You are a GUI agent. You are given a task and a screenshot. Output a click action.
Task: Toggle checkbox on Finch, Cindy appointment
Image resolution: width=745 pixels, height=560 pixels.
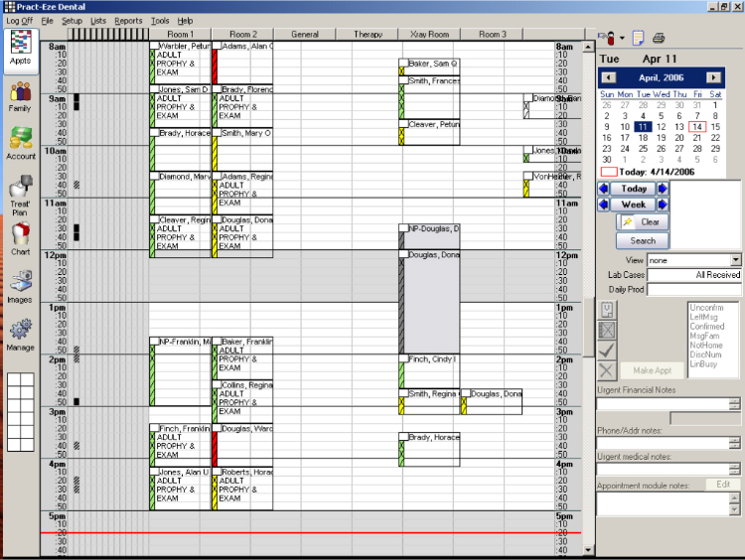(x=404, y=358)
